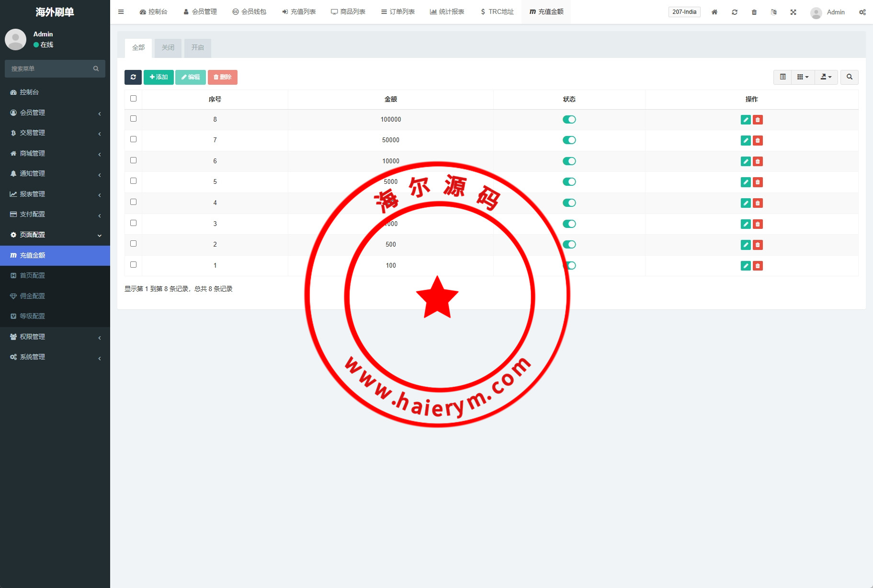Click the home icon in top bar
The height and width of the screenshot is (588, 873).
pos(714,12)
